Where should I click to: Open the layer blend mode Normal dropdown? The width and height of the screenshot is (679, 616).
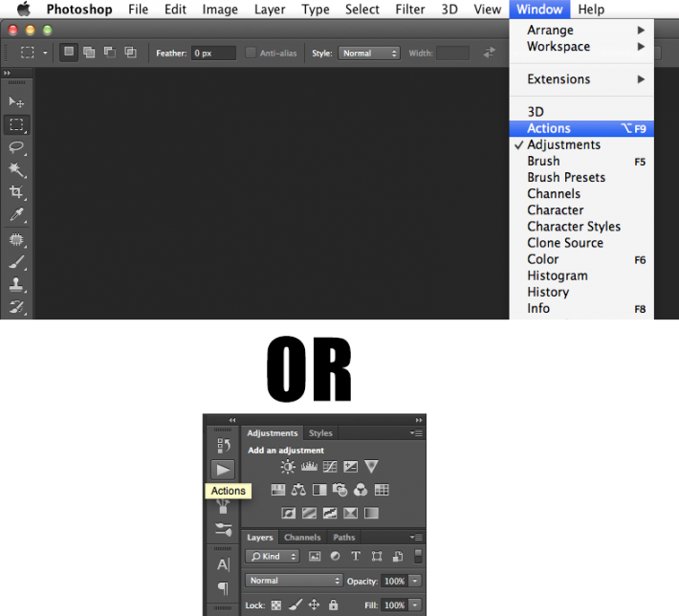click(x=294, y=581)
